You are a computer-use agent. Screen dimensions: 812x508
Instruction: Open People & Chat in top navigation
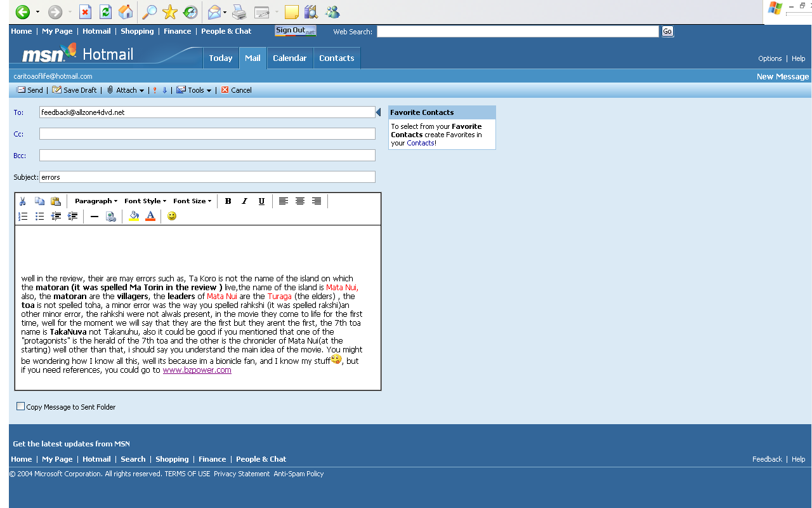(226, 31)
